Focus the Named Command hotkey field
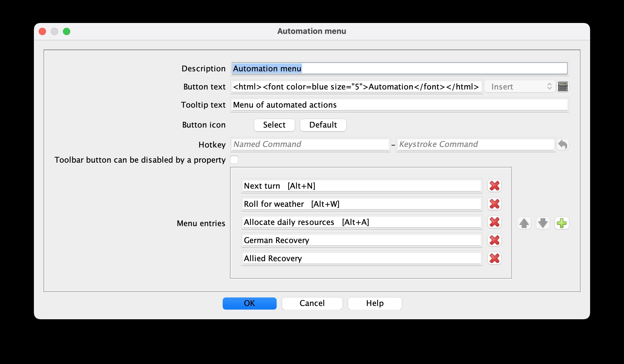This screenshot has width=624, height=364. click(310, 144)
